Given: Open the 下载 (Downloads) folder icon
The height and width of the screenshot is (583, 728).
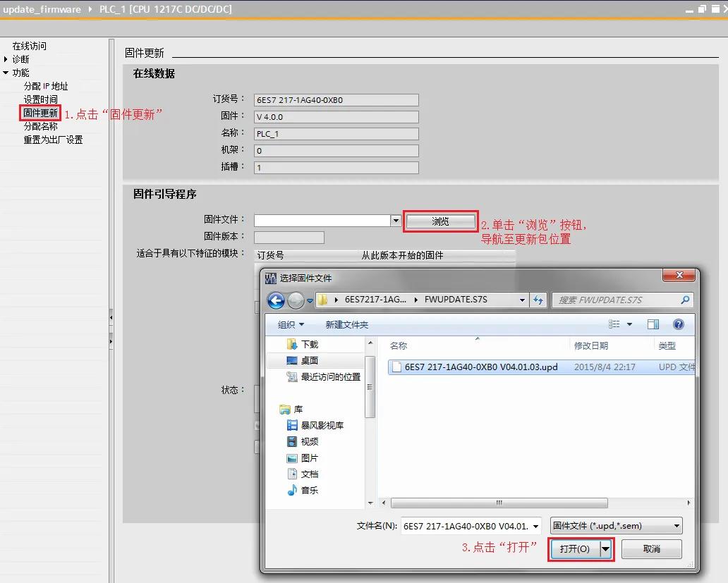Looking at the screenshot, I should point(291,345).
